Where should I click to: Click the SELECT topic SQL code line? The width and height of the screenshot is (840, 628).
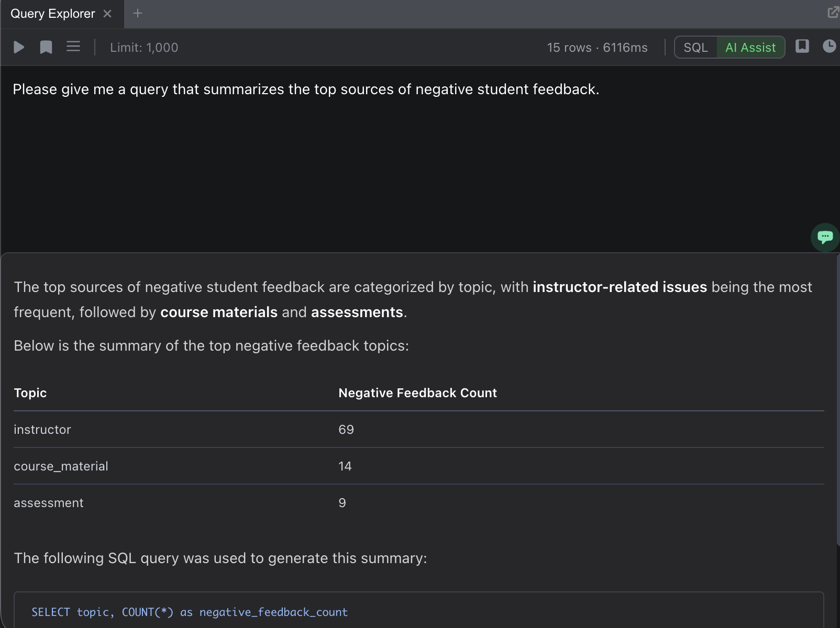tap(190, 612)
